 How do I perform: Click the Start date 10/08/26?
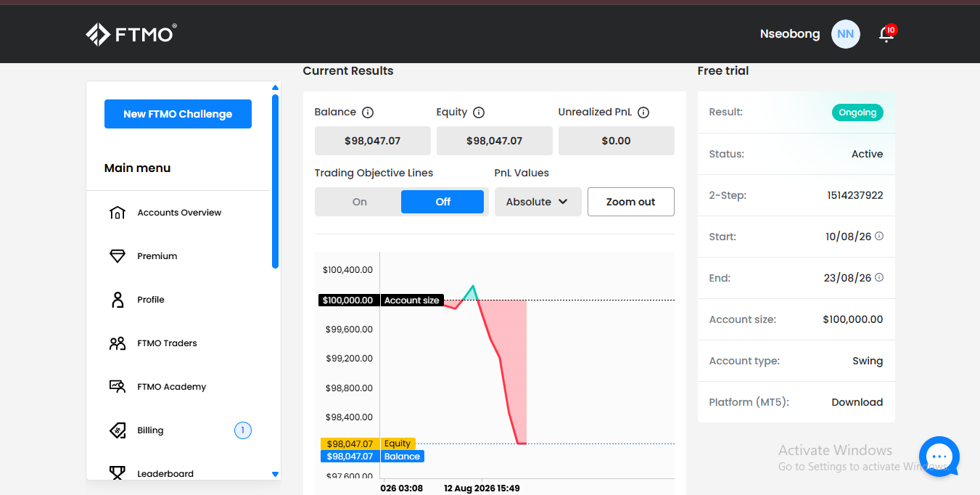tap(849, 237)
